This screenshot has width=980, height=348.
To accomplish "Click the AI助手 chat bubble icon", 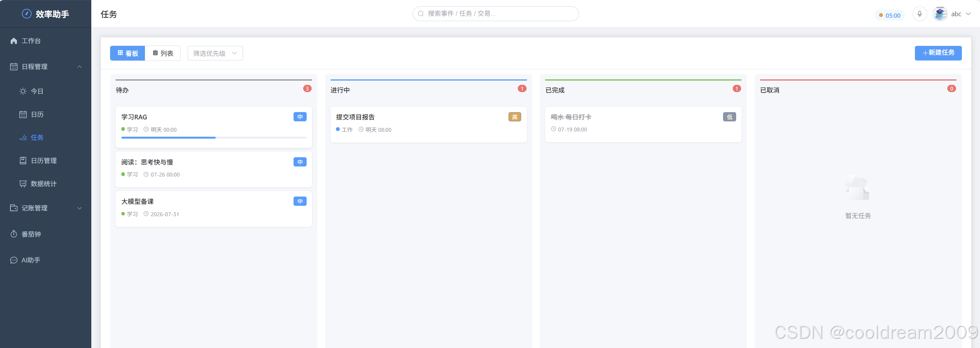I will pos(14,260).
